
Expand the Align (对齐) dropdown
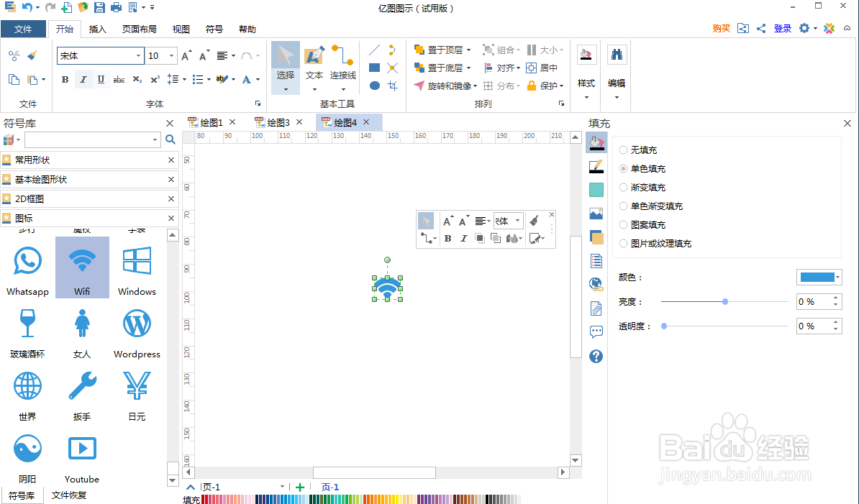point(518,68)
